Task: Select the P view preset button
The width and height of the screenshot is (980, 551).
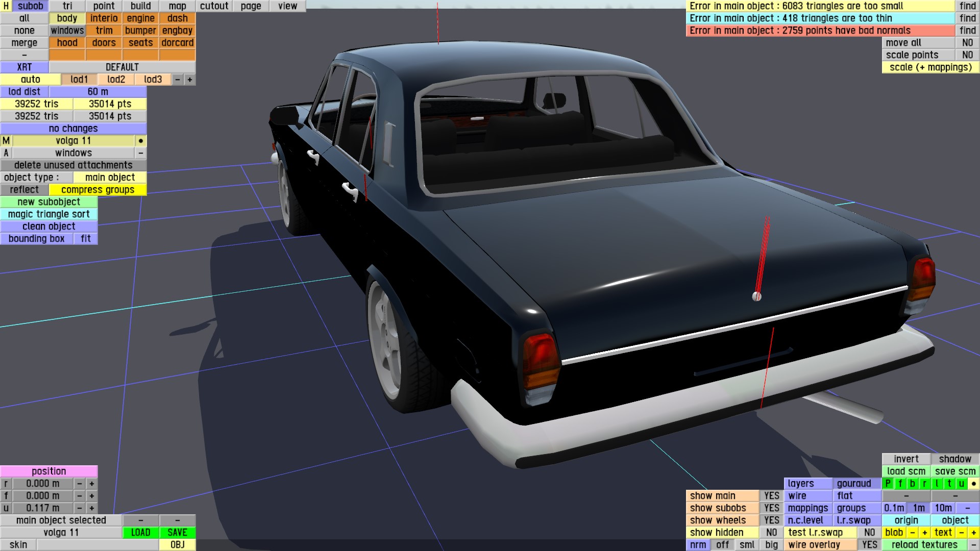Action: [x=888, y=484]
